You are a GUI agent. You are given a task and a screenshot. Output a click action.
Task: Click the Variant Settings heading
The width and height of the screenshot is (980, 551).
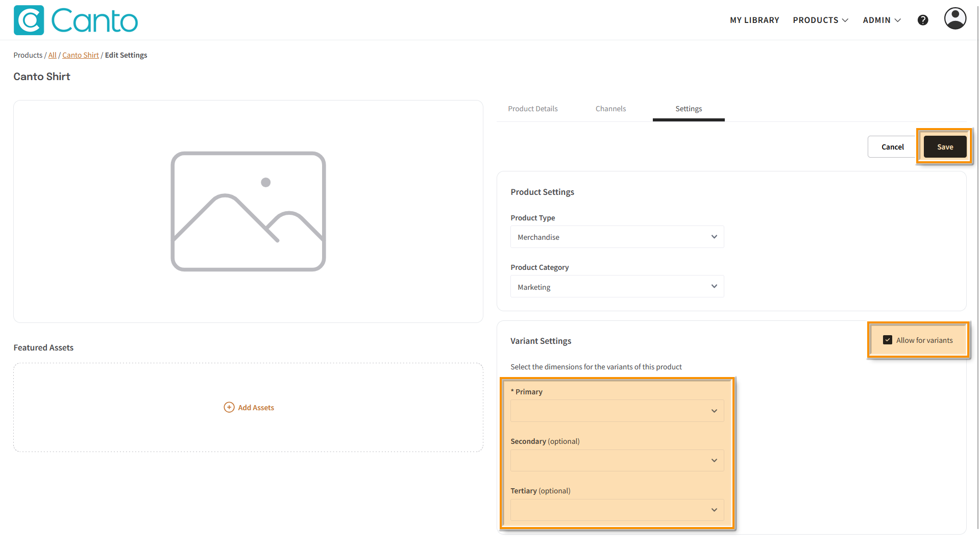[x=541, y=341]
